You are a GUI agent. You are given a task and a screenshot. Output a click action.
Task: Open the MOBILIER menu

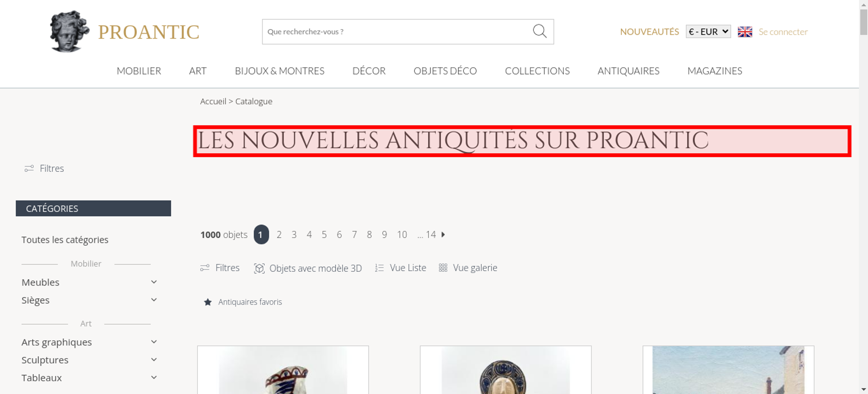[x=139, y=71]
